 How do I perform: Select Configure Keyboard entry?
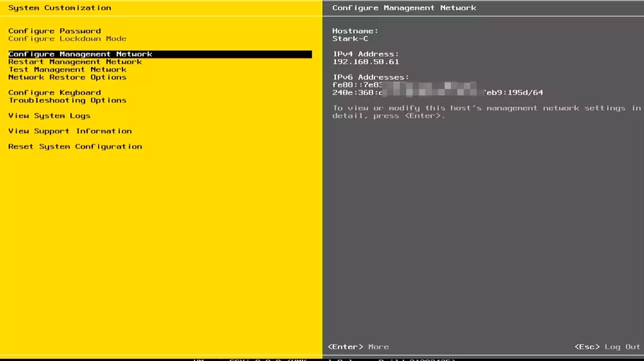point(54,93)
